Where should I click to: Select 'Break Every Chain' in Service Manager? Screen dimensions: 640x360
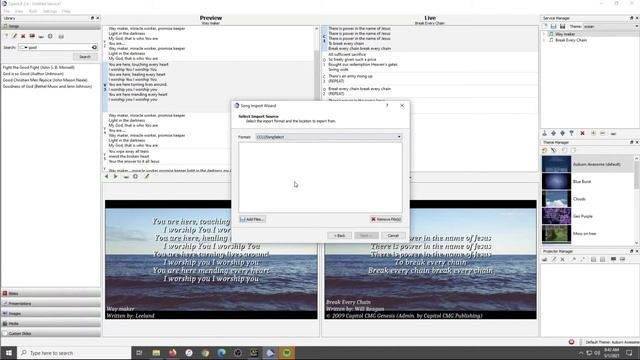point(571,40)
